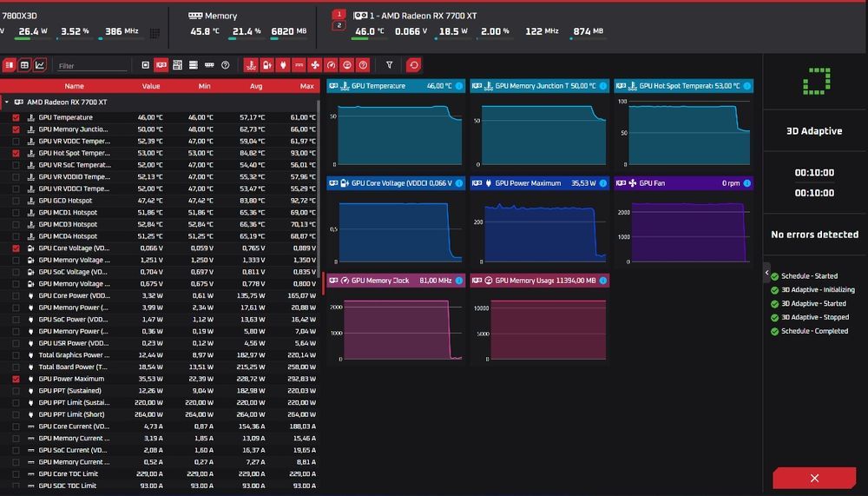This screenshot has height=496, width=868.
Task: Select GPU number 1 in header
Action: click(339, 14)
